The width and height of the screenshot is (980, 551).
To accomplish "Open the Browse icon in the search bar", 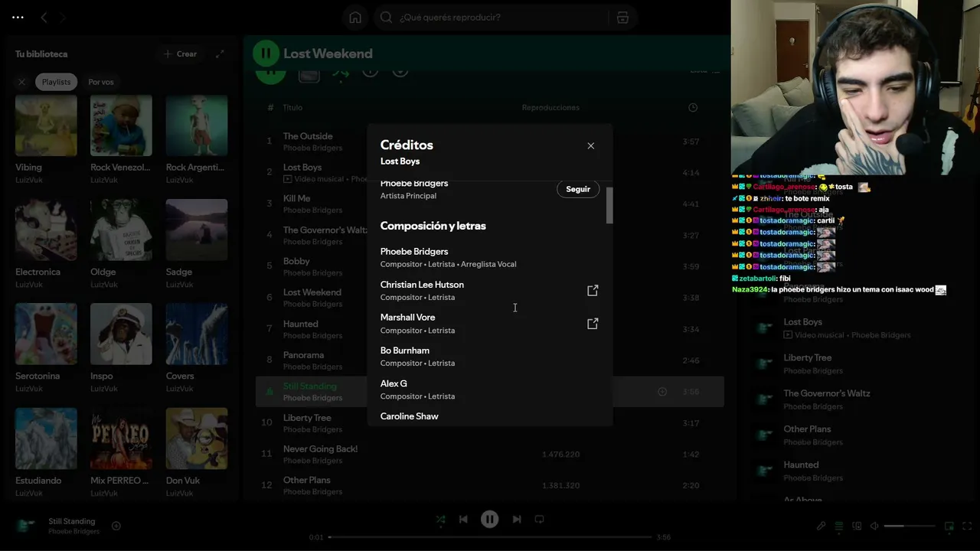I will [x=622, y=17].
